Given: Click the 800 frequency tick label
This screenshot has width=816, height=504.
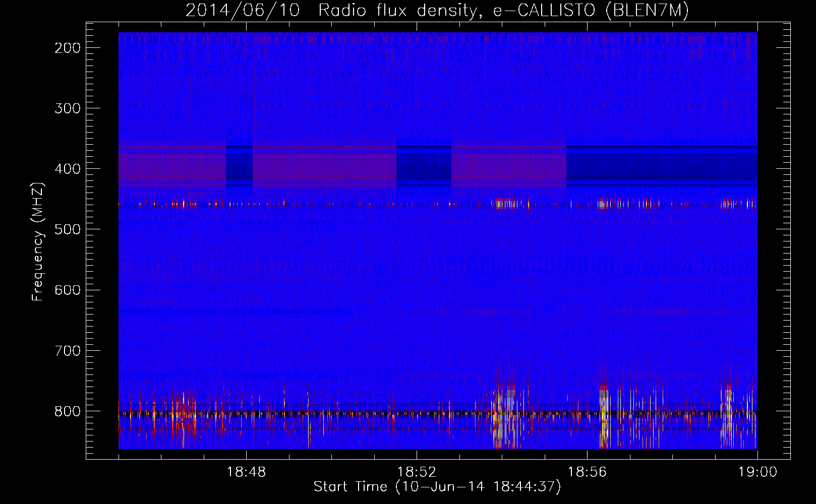Looking at the screenshot, I should [x=67, y=411].
